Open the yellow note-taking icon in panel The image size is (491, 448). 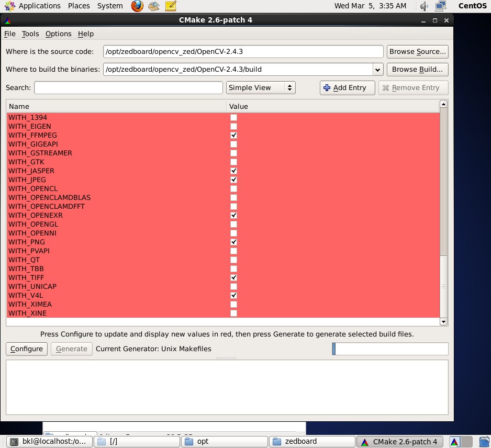tap(171, 6)
